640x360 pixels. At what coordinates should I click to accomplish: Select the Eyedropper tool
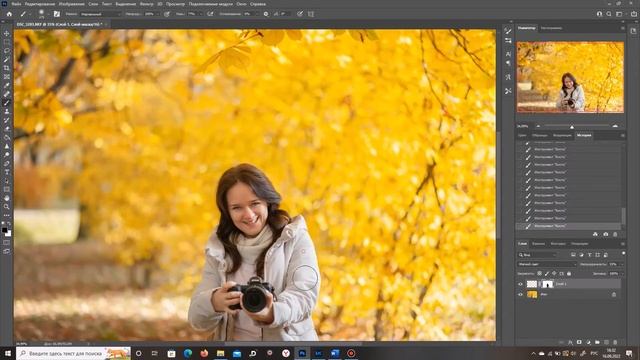click(7, 85)
